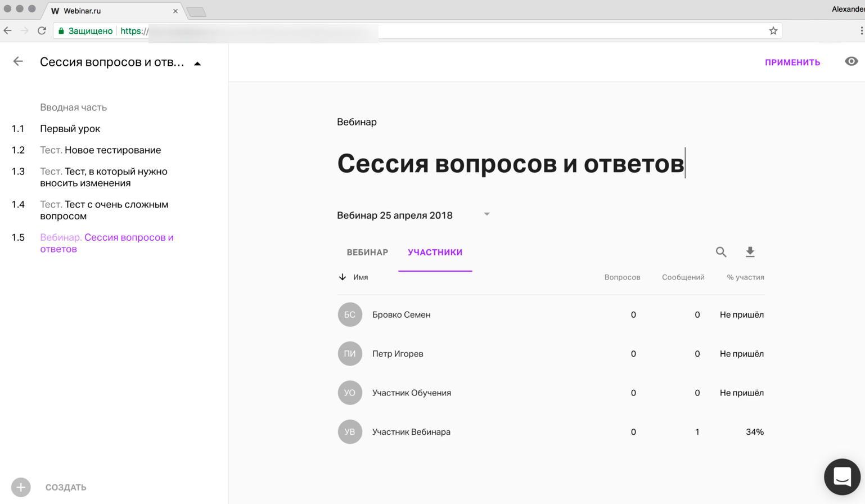Click Не пришёл status for Петр Игорев
865x504 pixels.
click(742, 354)
